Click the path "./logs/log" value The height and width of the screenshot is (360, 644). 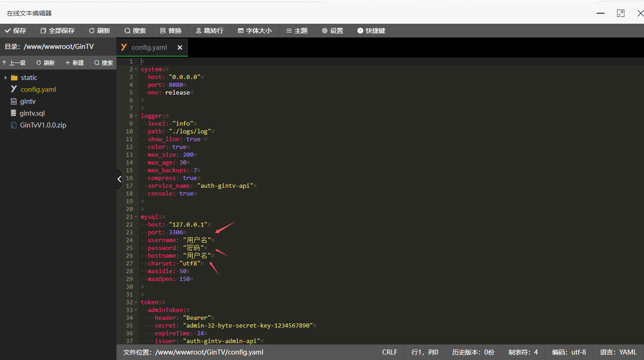(190, 132)
